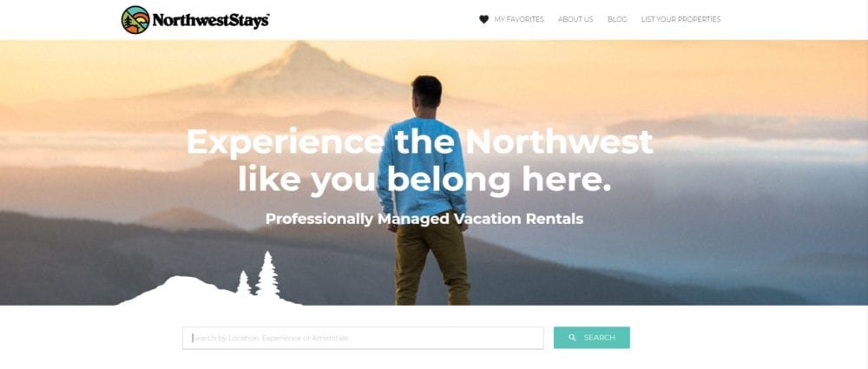Click the smaller white pine tree silhouette
The height and width of the screenshot is (369, 868).
244,283
